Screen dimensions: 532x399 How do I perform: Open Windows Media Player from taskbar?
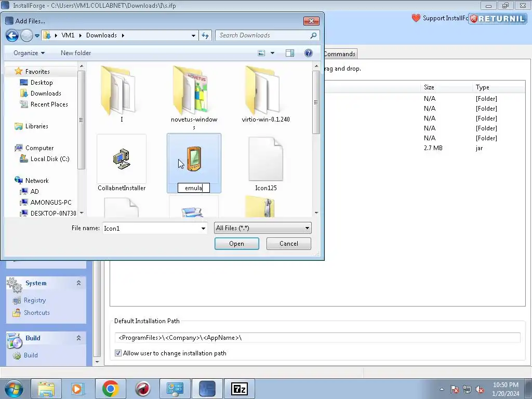tap(78, 389)
